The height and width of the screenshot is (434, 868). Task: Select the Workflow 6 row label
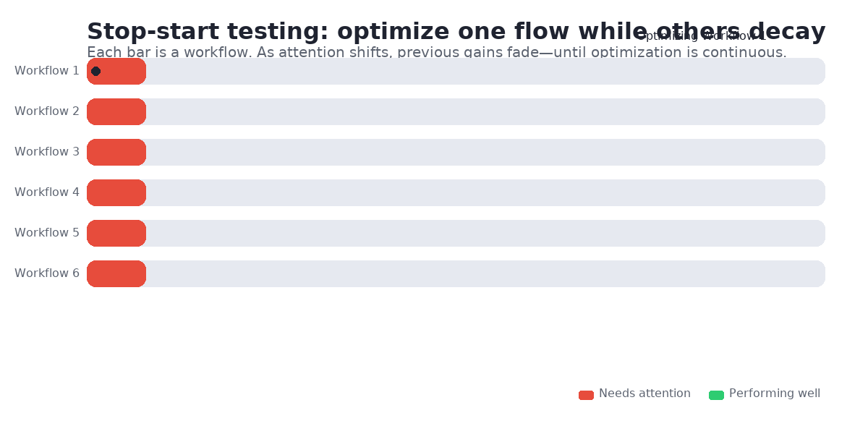point(47,273)
